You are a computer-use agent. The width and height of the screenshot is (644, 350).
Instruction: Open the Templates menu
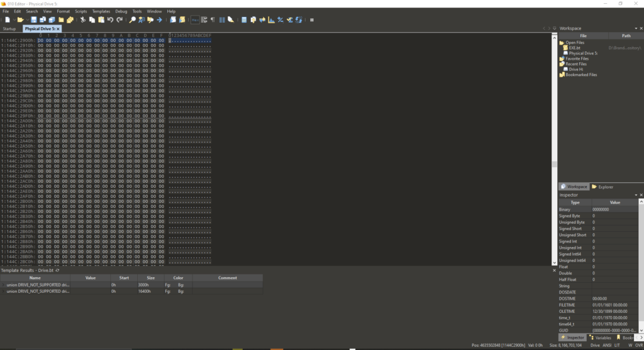101,11
